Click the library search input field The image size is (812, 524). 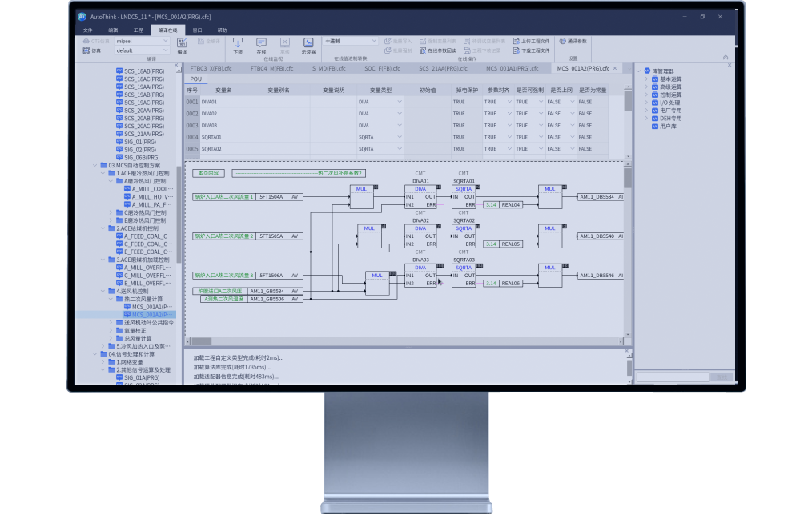pos(673,377)
